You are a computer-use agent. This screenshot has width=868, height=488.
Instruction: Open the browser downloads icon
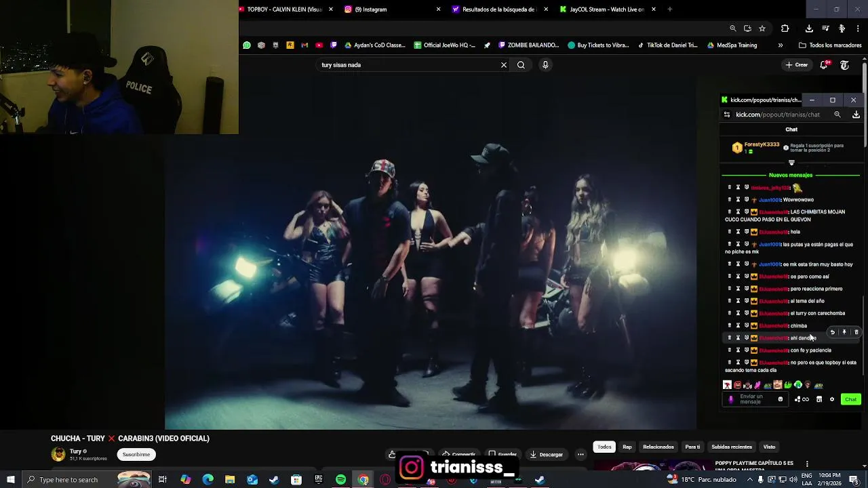pyautogui.click(x=809, y=28)
